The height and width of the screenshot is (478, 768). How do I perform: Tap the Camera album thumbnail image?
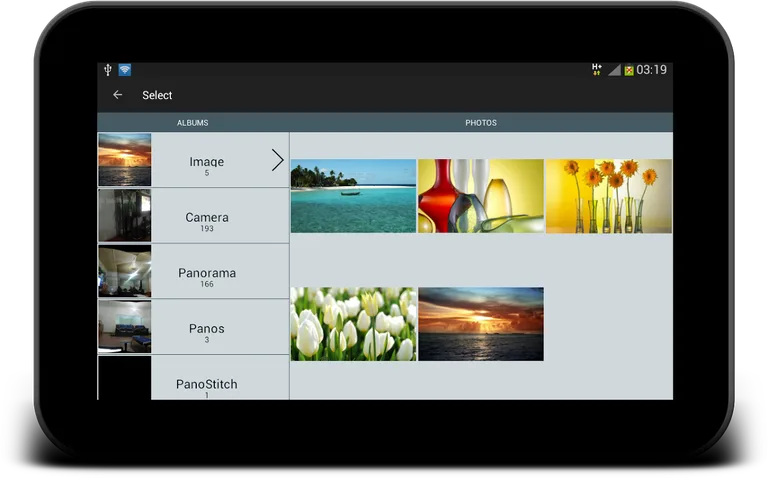(125, 216)
